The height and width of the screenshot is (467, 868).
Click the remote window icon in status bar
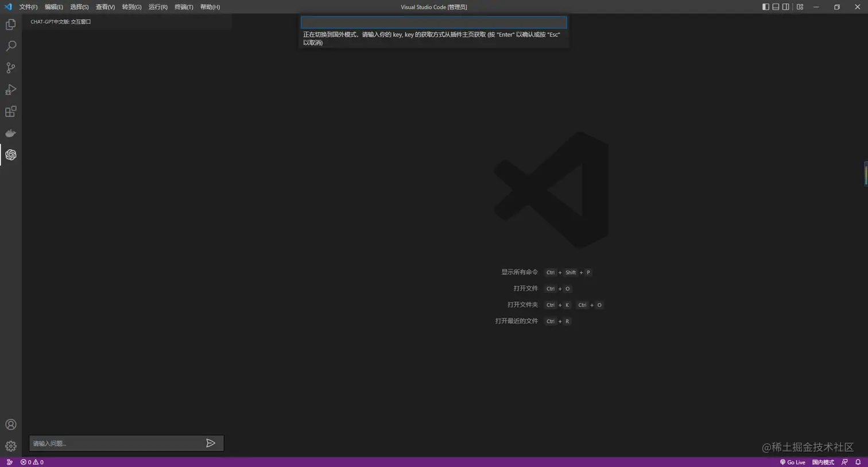click(x=9, y=462)
